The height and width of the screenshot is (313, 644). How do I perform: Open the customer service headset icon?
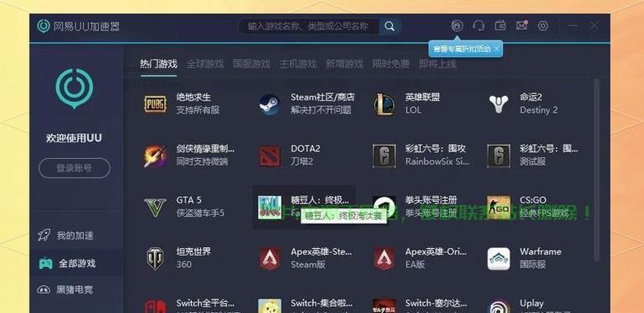[478, 26]
